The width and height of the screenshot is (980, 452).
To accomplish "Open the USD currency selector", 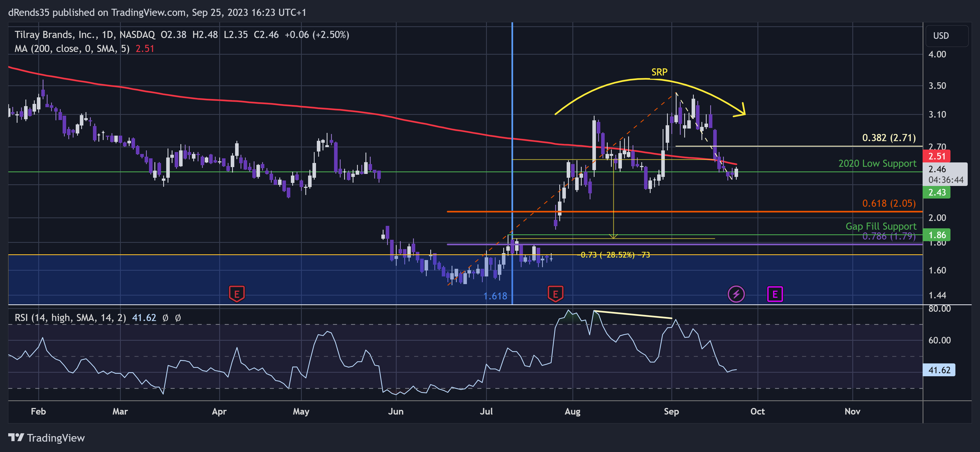I will [947, 36].
